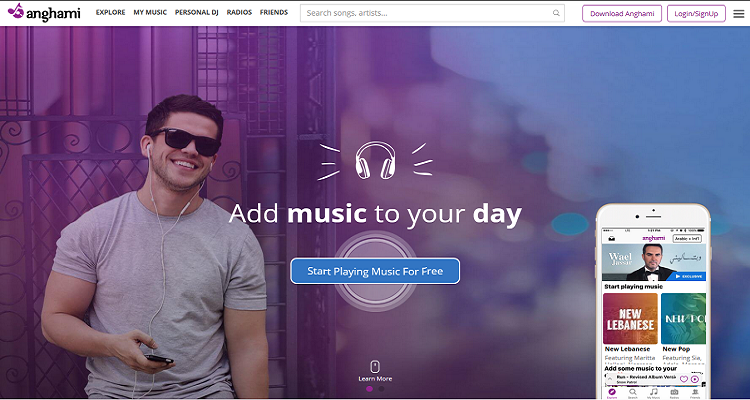
Task: Click Download Anghami button
Action: point(622,13)
